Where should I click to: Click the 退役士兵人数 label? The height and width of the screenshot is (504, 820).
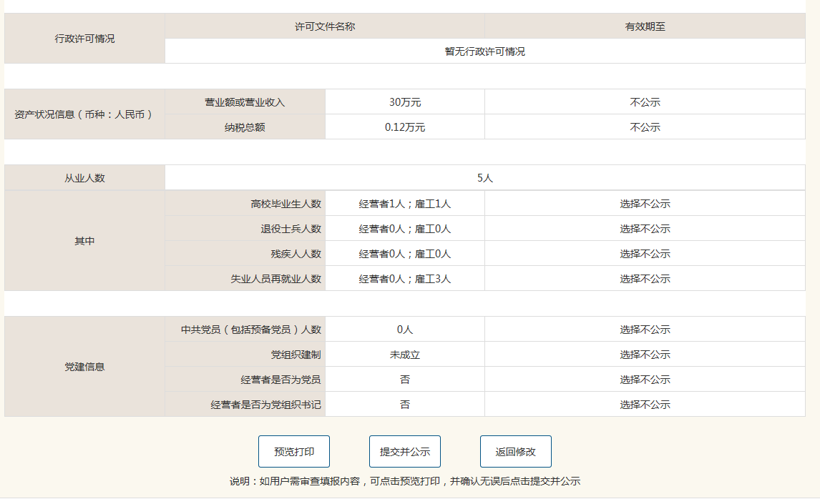pyautogui.click(x=291, y=229)
